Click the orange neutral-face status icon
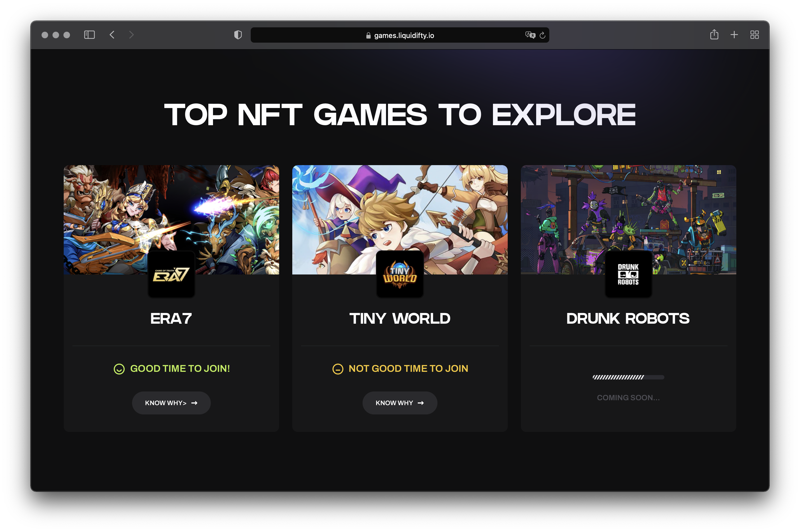The width and height of the screenshot is (800, 532). coord(338,369)
